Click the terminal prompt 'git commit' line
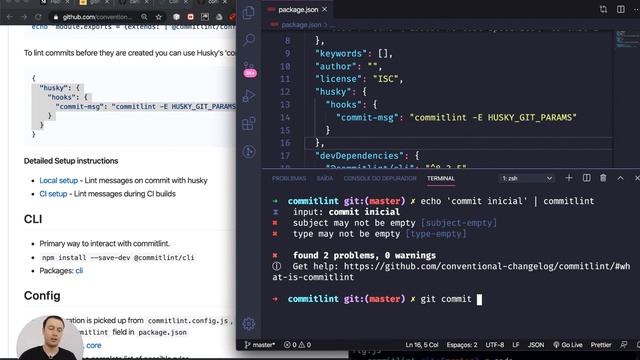Screen dimensions: 640x360 tap(377, 299)
